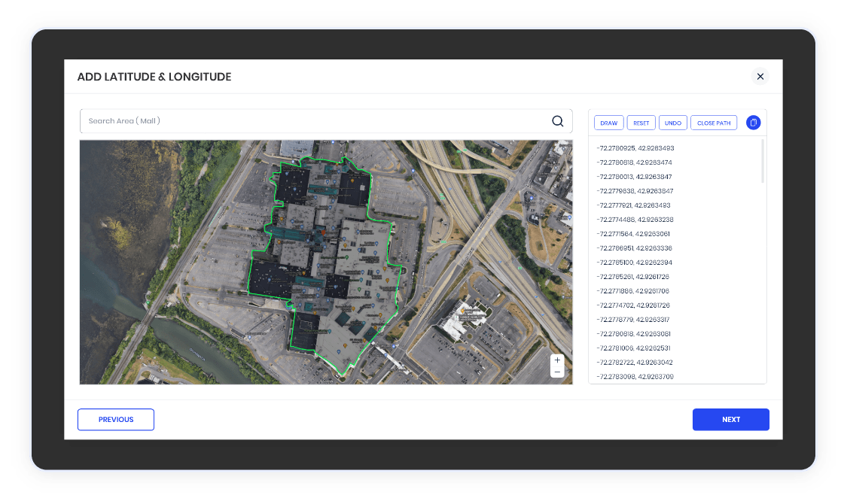
Task: Zoom in on the map
Action: [x=557, y=360]
